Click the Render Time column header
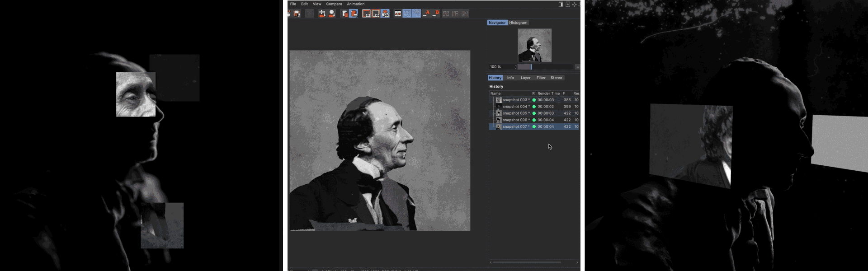The width and height of the screenshot is (868, 271). point(548,93)
